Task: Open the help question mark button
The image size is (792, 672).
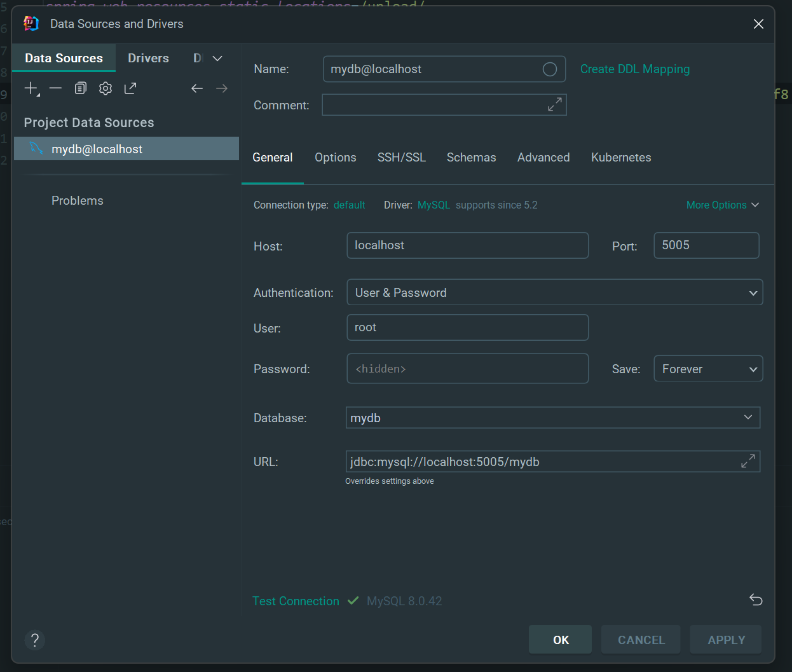Action: [35, 640]
